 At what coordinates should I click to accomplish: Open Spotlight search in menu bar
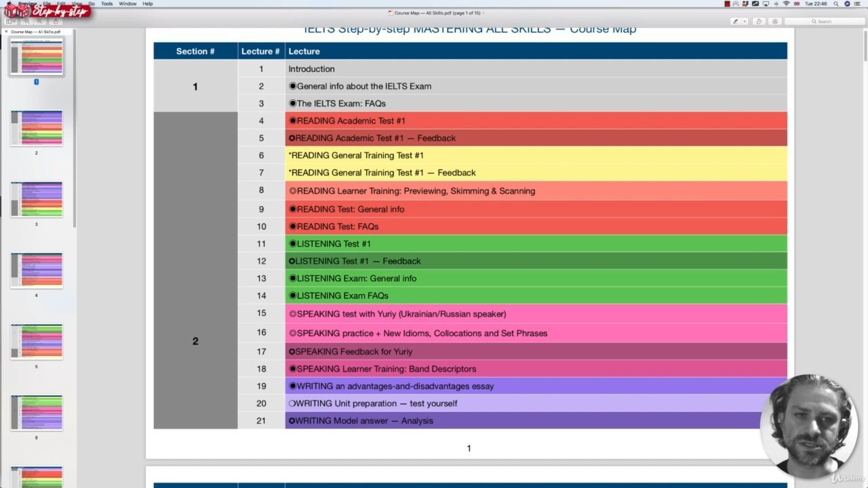point(836,3)
